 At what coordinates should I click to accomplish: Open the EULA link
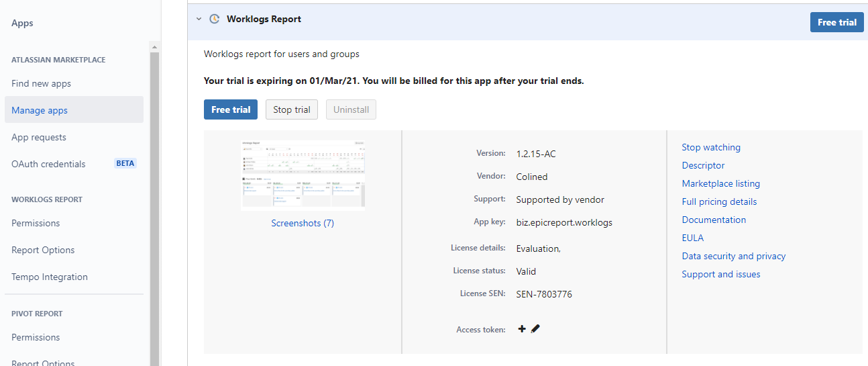(693, 238)
